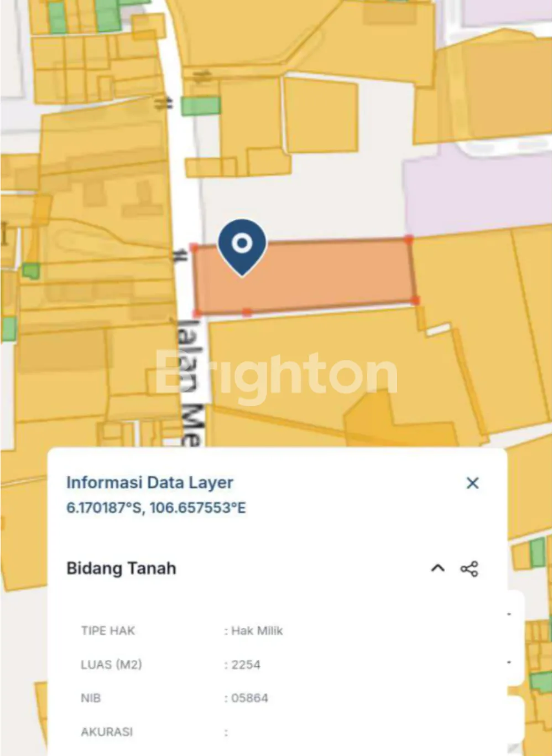Click the Brighton watermark logo
Viewport: 553px width, 756px height.
tap(276, 375)
